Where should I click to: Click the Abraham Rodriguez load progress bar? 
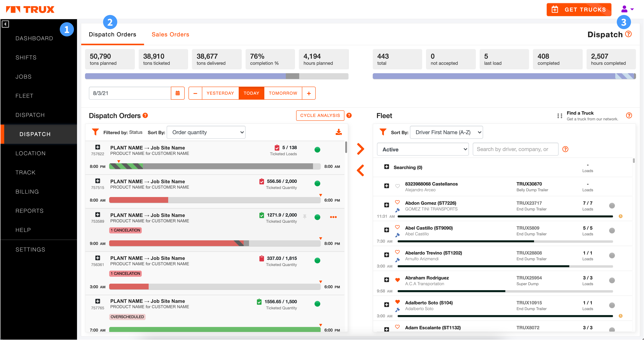[505, 291]
